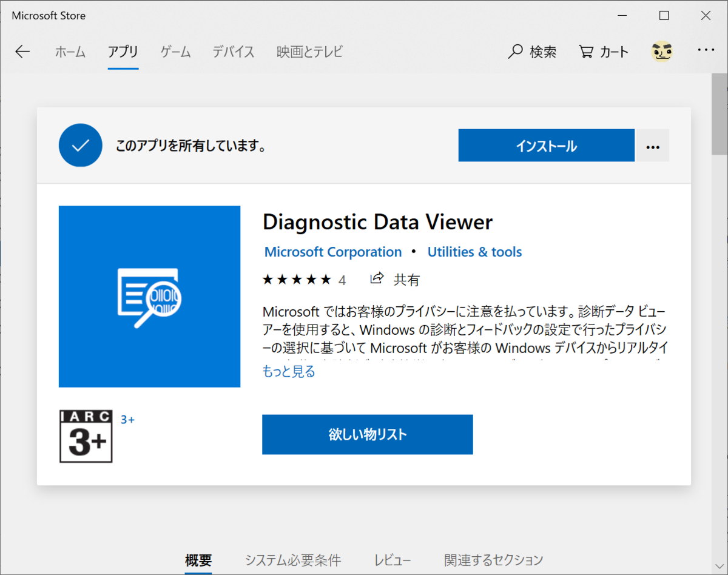Viewport: 728px width, 575px height.
Task: Click the scrollbar down arrow
Action: tap(720, 567)
